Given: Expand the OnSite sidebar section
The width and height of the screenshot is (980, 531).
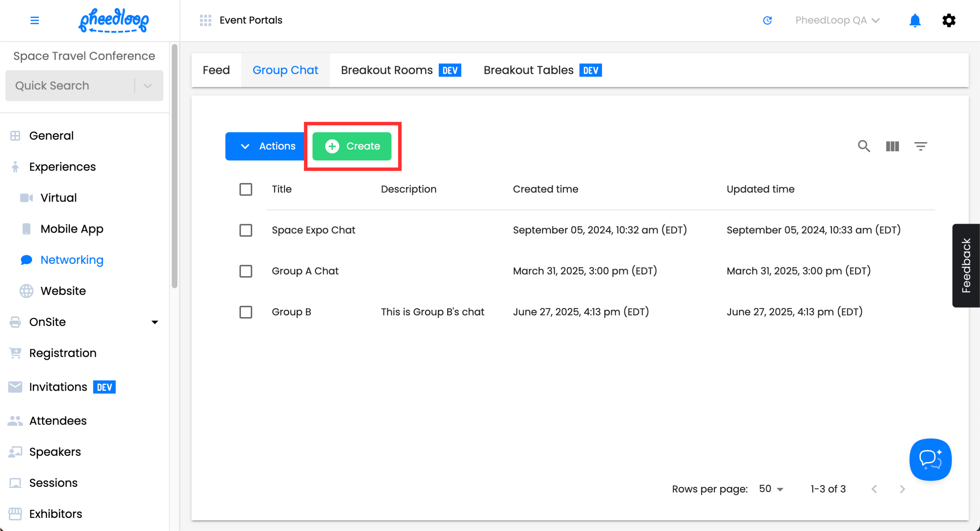Looking at the screenshot, I should coord(154,322).
